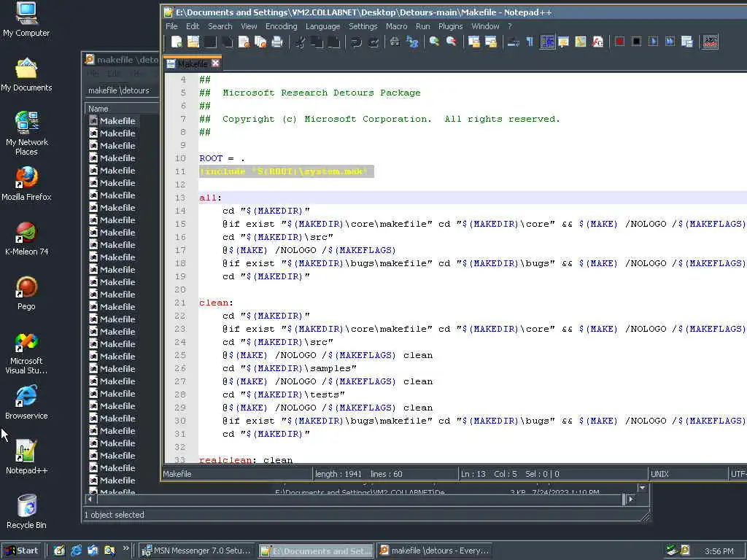This screenshot has width=747, height=560.
Task: Click line number 21 in the editor margin
Action: click(180, 303)
